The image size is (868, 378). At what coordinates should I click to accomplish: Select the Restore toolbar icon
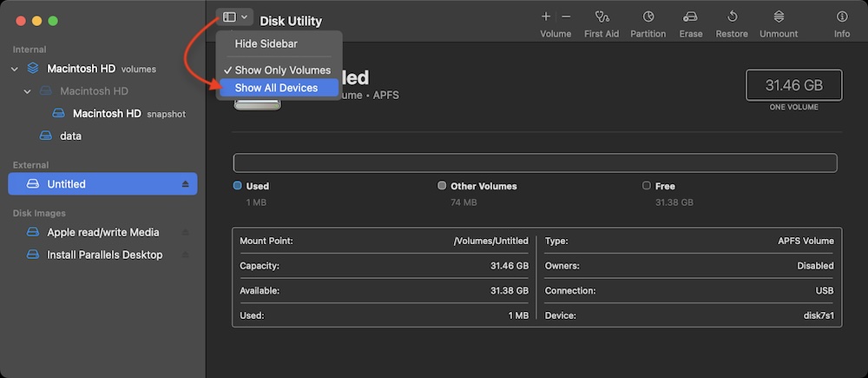[x=732, y=17]
